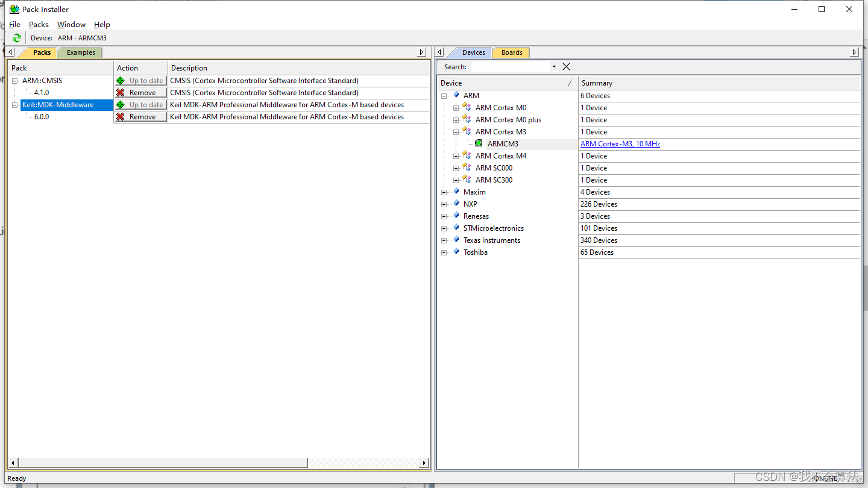
Task: Click the Maxim vendor diamond icon
Action: point(456,191)
